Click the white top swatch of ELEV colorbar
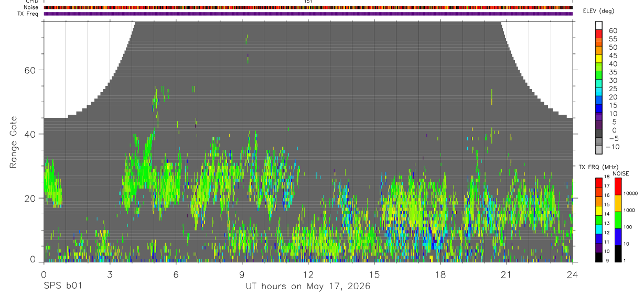Screen dimensions: 644x297 (599, 25)
